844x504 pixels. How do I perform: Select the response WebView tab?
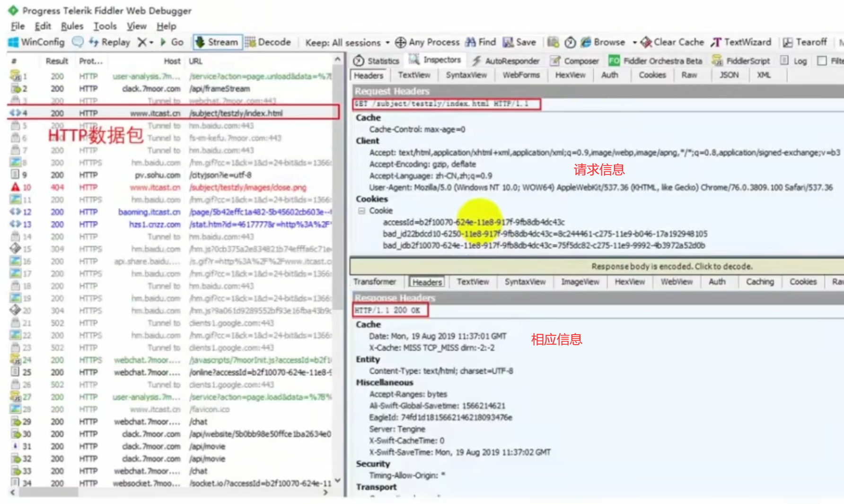(677, 282)
